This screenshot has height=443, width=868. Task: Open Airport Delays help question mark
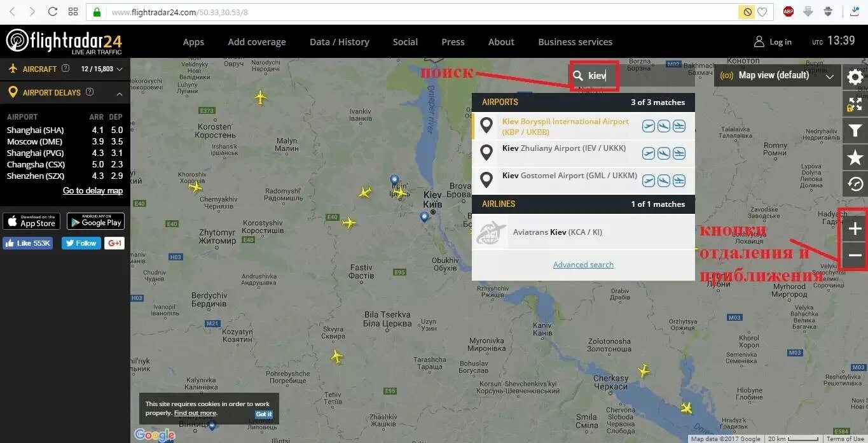tap(90, 92)
